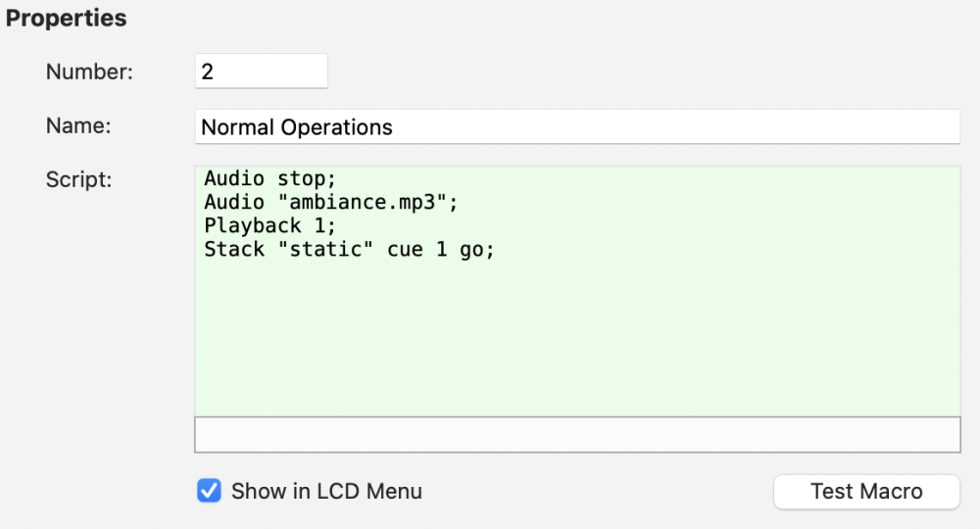980x529 pixels.
Task: Place cursor on the 'Playback 1;' line
Action: (x=269, y=226)
